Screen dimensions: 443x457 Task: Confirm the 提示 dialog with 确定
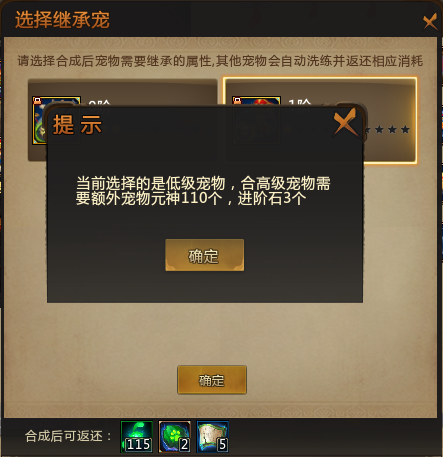(x=205, y=255)
